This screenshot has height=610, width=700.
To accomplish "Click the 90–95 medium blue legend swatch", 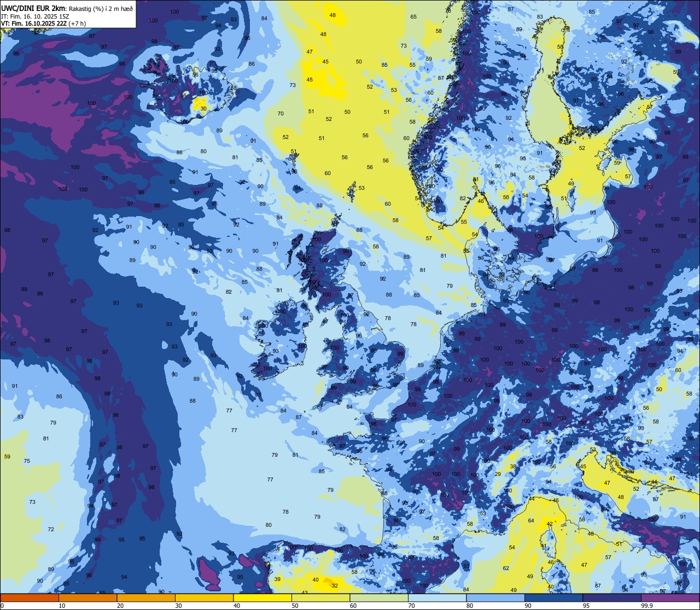I will (553, 598).
